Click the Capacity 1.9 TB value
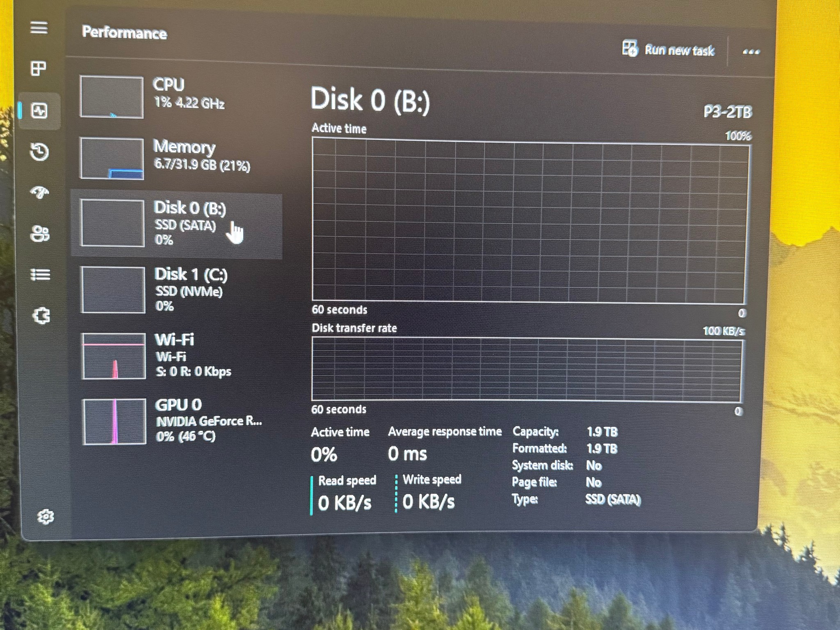 click(x=602, y=432)
